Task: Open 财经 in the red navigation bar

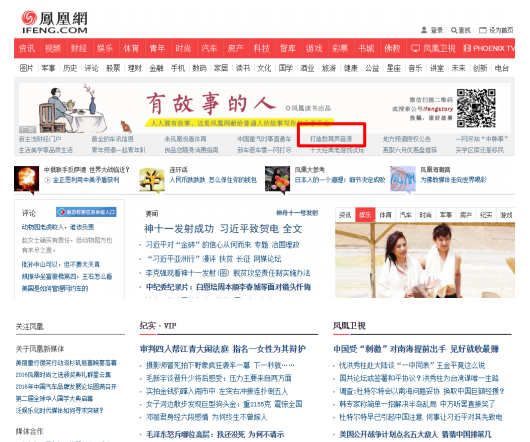Action: coord(79,48)
